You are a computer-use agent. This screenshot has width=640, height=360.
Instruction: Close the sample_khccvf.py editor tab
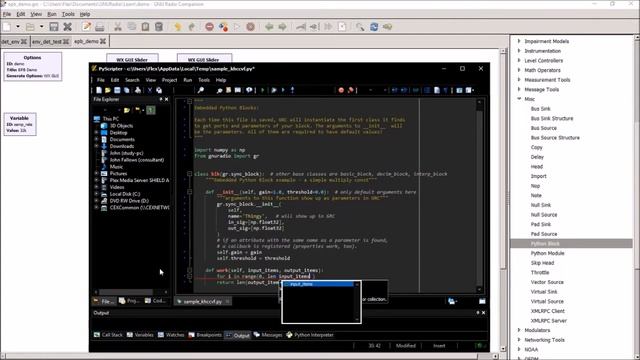(227, 301)
